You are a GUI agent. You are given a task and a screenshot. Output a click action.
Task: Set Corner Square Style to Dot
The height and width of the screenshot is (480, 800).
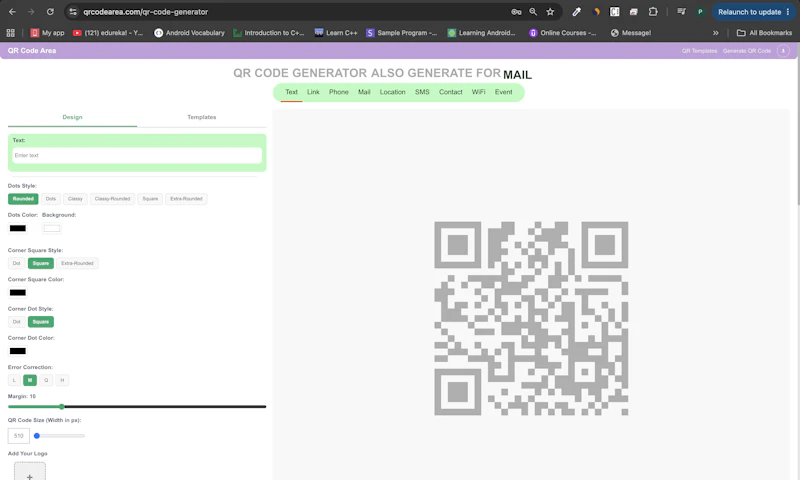[x=16, y=263]
